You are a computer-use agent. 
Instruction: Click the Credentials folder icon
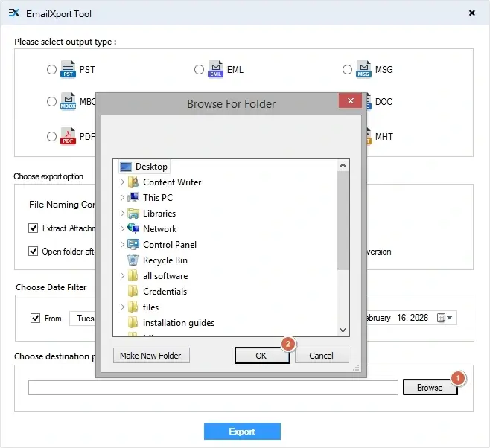point(133,291)
